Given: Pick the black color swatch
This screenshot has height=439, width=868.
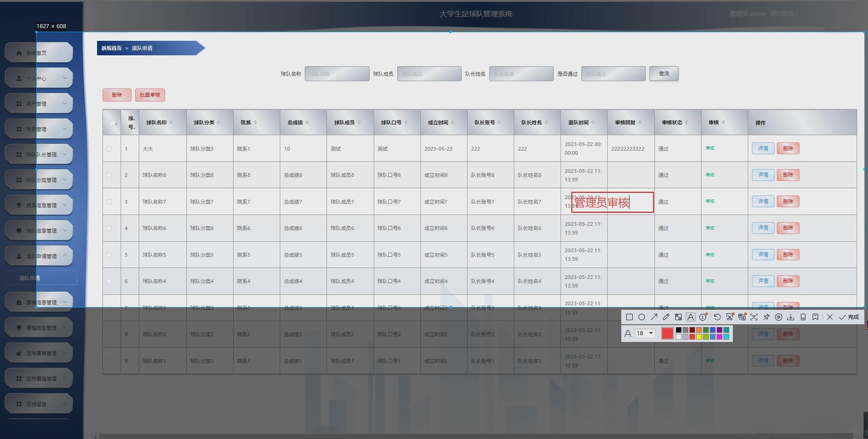Looking at the screenshot, I should [679, 330].
